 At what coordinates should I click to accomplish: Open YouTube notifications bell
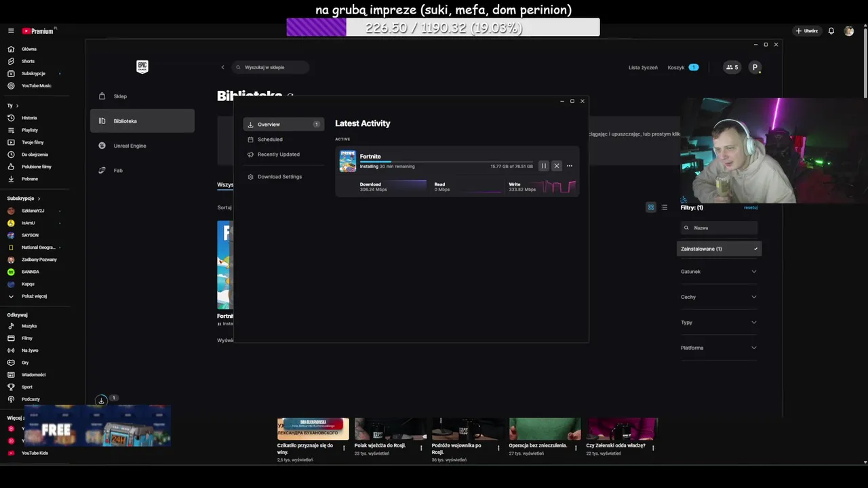pos(831,31)
